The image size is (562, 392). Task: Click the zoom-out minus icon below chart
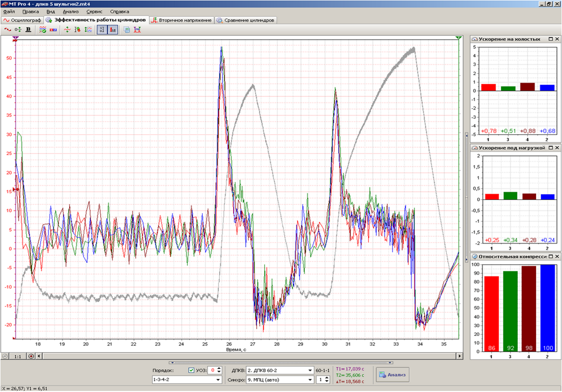(5, 356)
